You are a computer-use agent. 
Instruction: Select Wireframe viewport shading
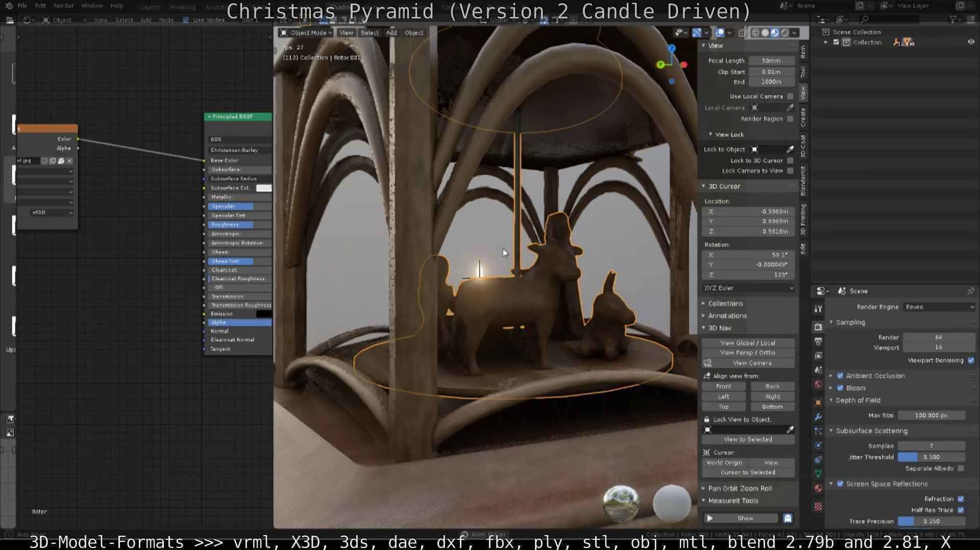click(x=755, y=33)
